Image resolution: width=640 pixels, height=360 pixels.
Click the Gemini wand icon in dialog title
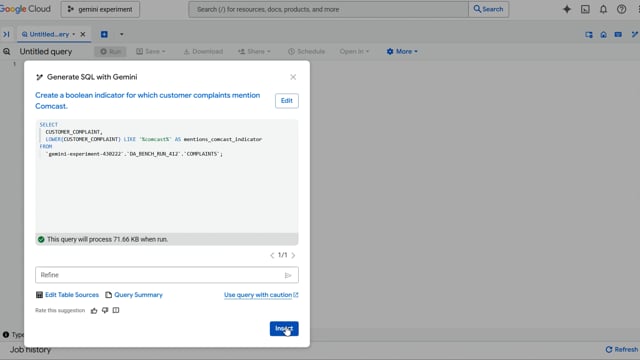pos(40,77)
